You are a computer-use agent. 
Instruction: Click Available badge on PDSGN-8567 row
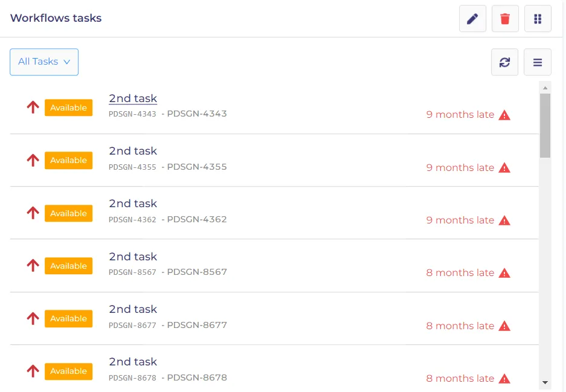69,266
